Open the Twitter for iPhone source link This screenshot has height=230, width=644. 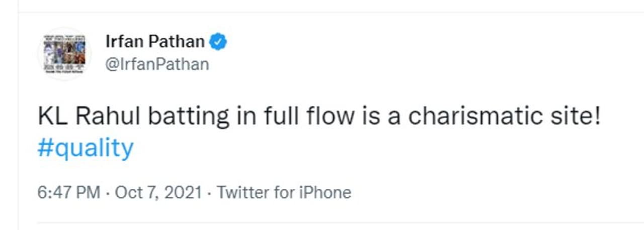click(x=284, y=192)
